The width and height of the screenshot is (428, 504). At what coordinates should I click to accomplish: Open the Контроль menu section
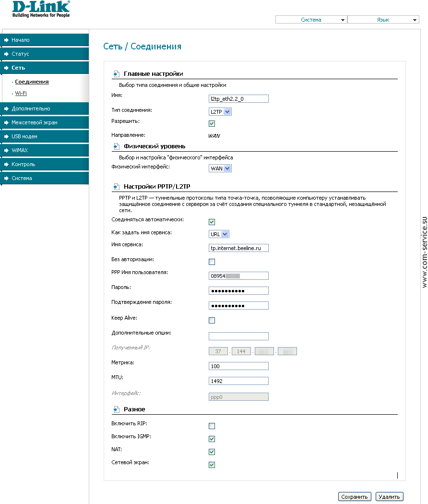coord(45,164)
